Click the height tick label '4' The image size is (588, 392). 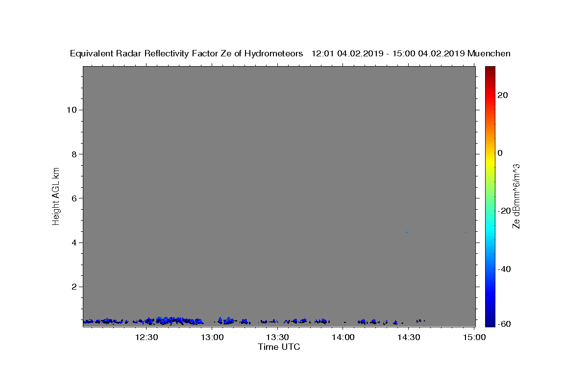point(73,243)
